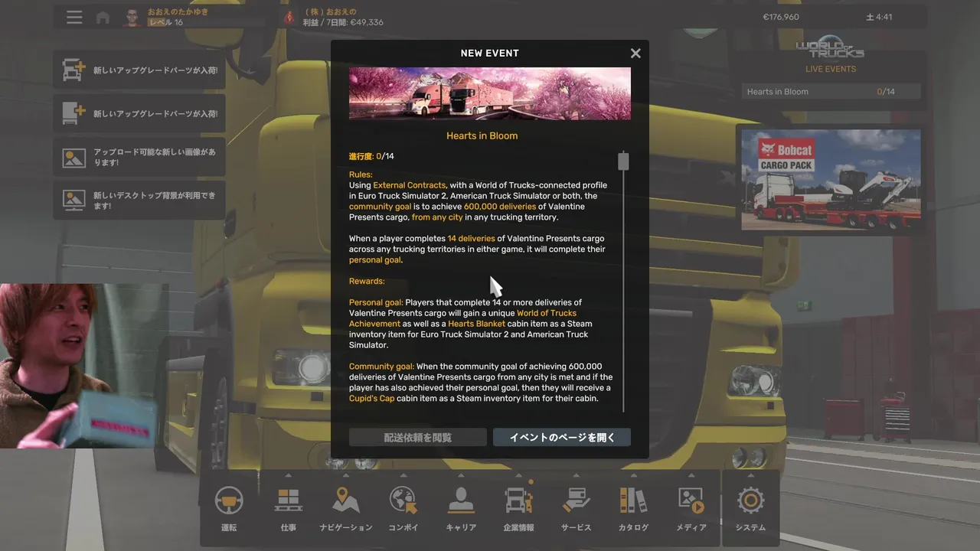Click the (株)おおえの company name
The width and height of the screenshot is (980, 551).
tap(331, 12)
